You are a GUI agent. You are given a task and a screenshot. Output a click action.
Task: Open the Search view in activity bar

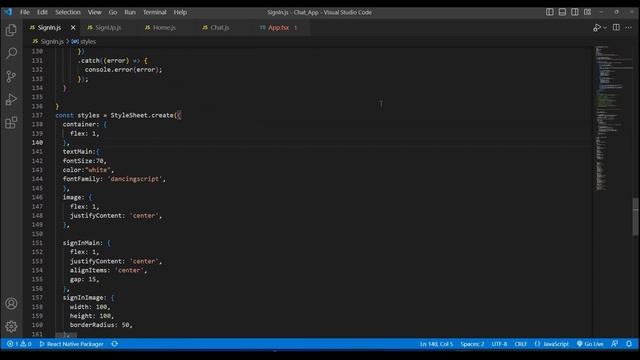pyautogui.click(x=11, y=53)
